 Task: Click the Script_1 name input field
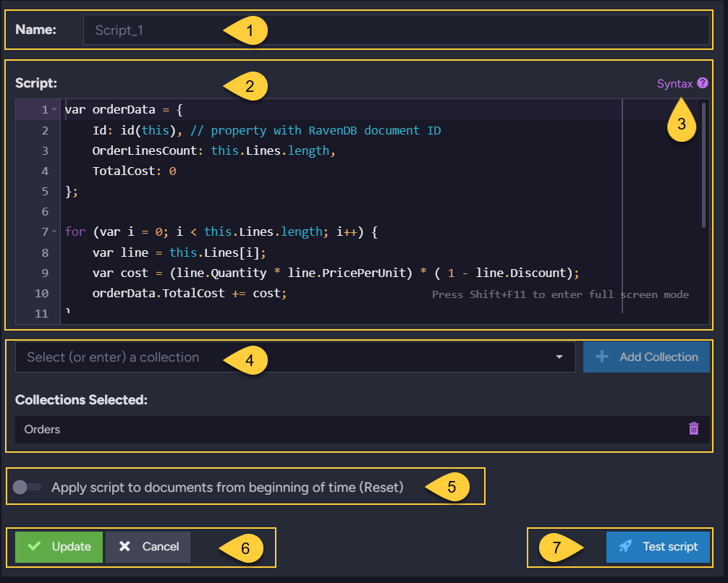397,30
